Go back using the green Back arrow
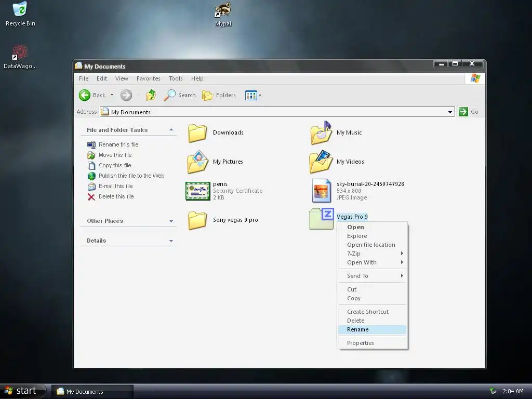 pyautogui.click(x=85, y=96)
